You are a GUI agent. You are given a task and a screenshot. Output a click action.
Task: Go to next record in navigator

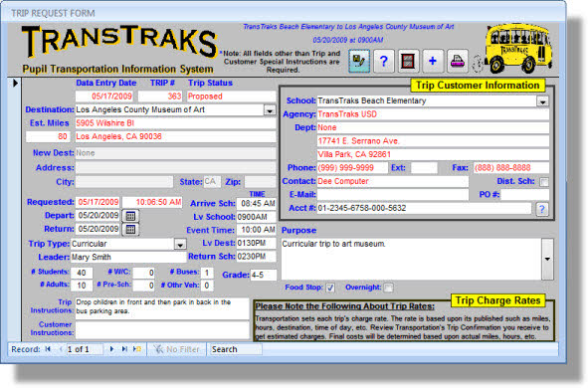pyautogui.click(x=111, y=349)
